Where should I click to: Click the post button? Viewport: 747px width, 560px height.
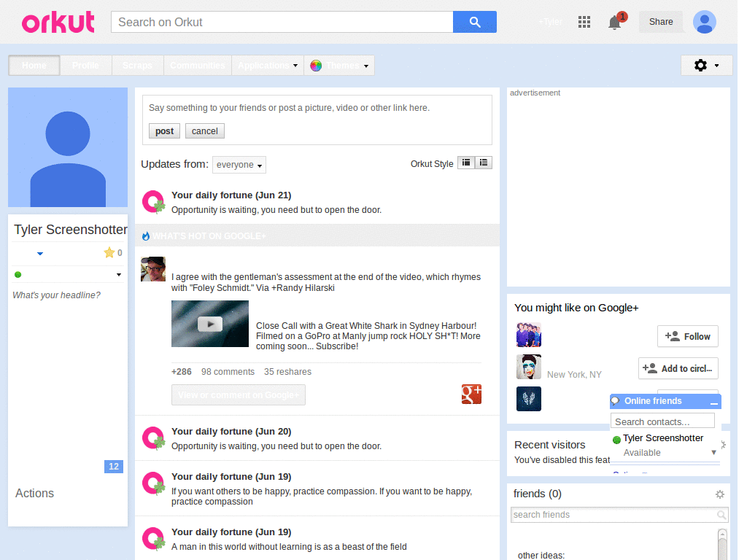pos(164,131)
